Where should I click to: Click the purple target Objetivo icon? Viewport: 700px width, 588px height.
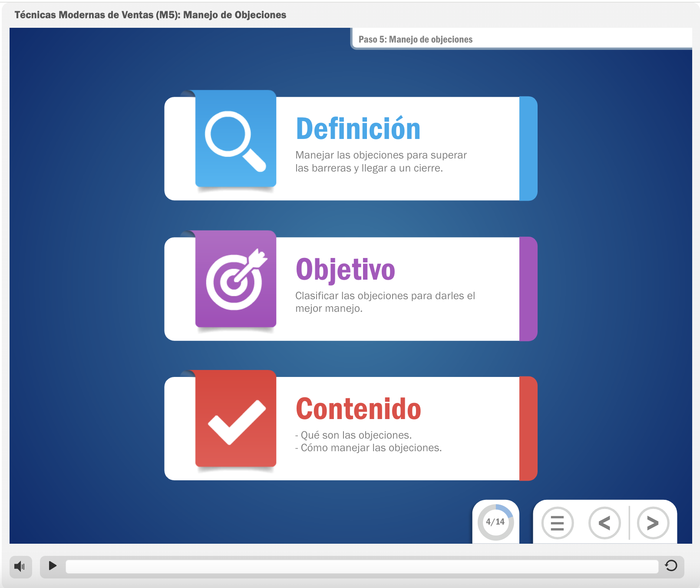click(x=235, y=280)
